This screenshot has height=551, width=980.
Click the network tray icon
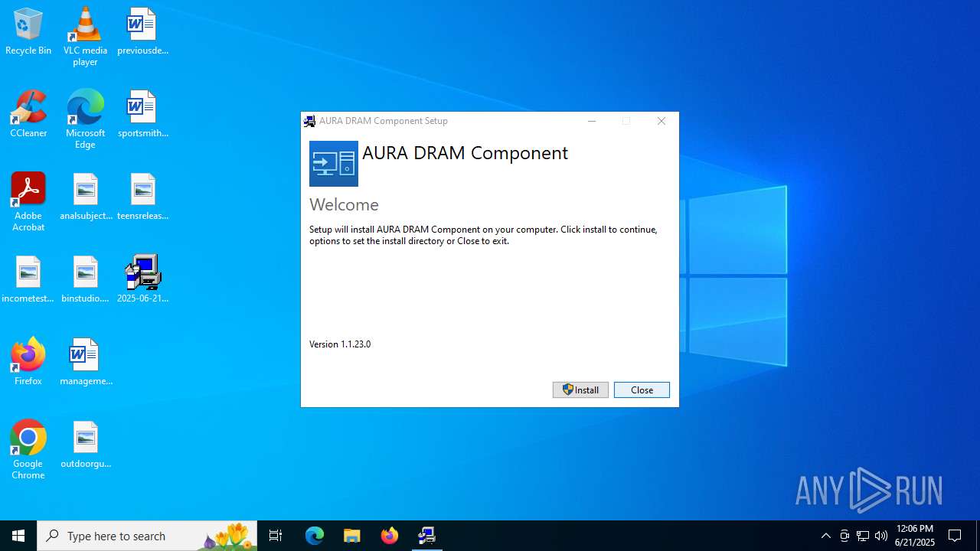pos(863,536)
